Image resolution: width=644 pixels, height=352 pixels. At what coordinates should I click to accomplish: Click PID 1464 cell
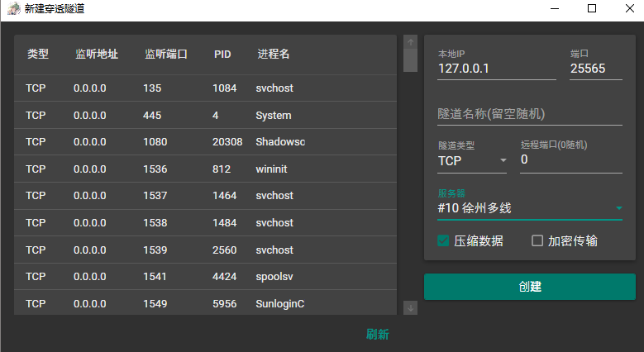(225, 196)
